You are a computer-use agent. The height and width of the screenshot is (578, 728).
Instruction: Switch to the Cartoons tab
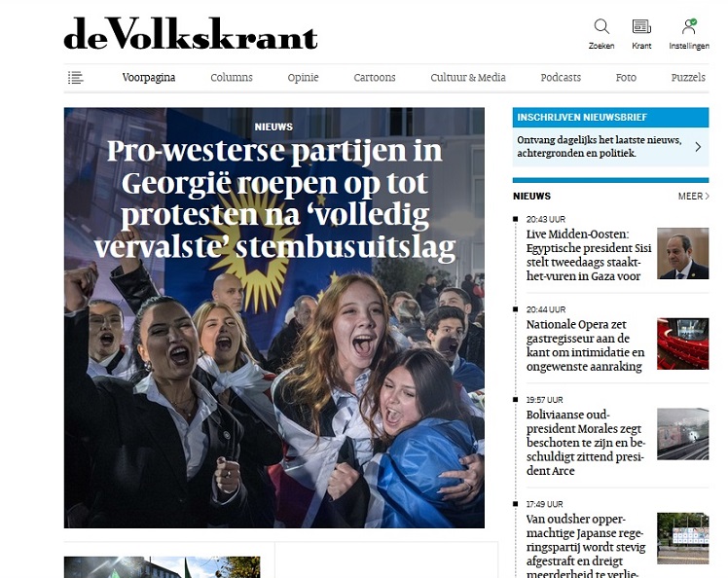click(374, 78)
